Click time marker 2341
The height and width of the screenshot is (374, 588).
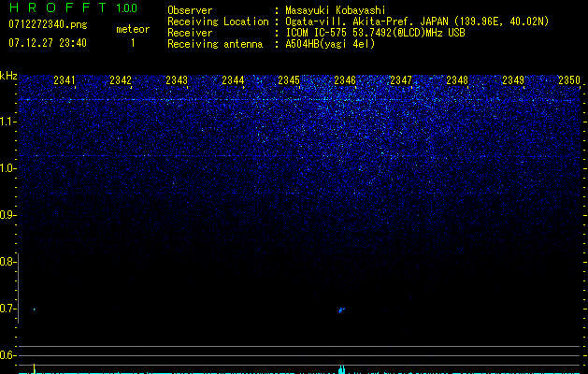click(65, 80)
